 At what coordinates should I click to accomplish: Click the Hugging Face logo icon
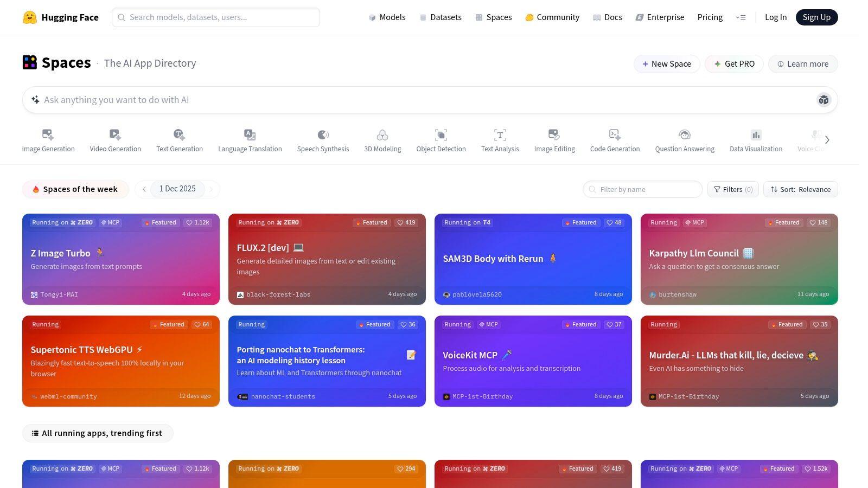point(30,17)
